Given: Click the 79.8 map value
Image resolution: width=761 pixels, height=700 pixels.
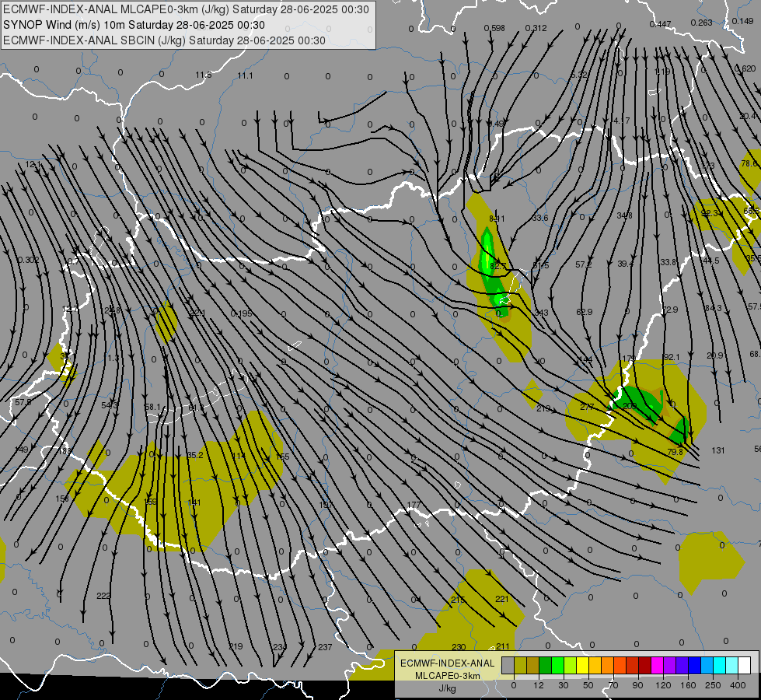Looking at the screenshot, I should (x=675, y=452).
